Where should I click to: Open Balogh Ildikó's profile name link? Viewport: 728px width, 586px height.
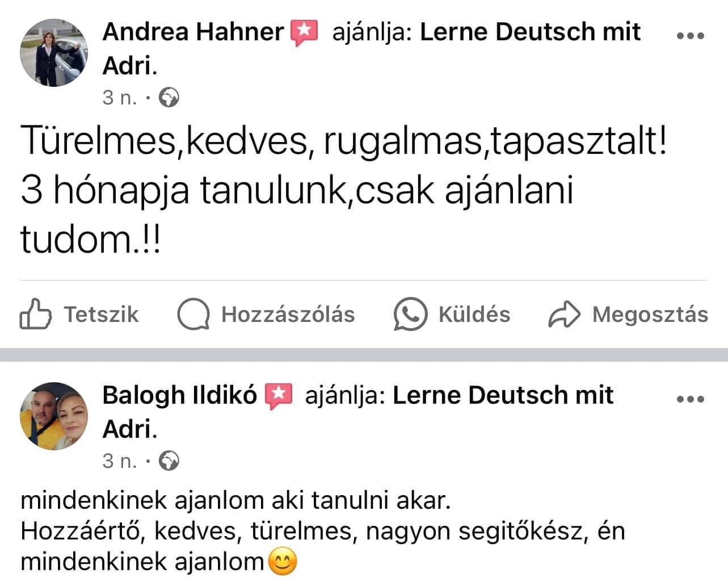coord(179,395)
